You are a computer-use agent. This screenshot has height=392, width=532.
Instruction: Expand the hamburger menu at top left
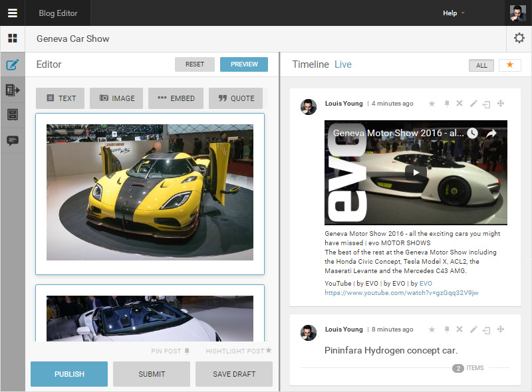coord(12,13)
